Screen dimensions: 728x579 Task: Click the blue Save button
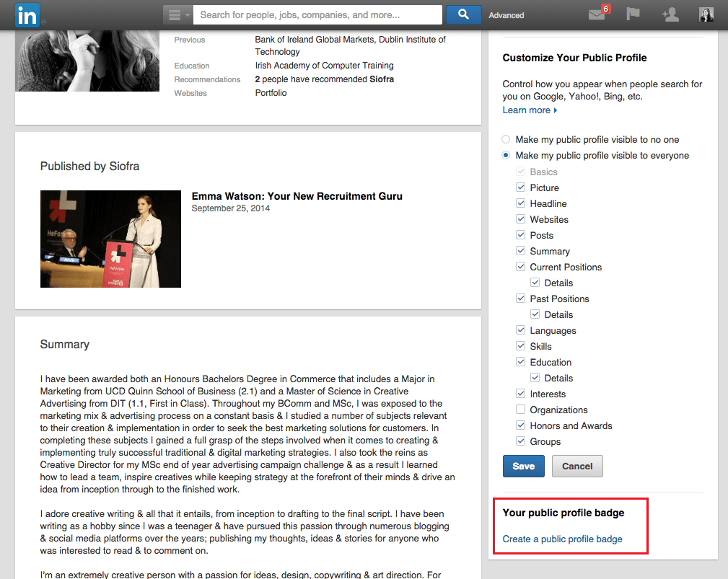523,467
